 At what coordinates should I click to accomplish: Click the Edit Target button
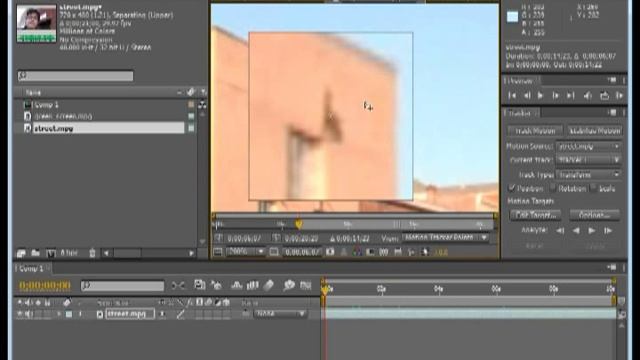coord(536,215)
